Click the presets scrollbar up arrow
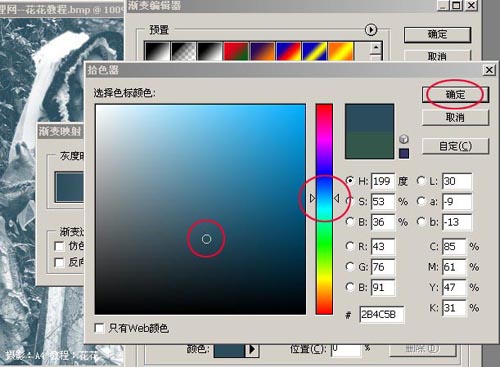The height and width of the screenshot is (367, 500). [376, 48]
